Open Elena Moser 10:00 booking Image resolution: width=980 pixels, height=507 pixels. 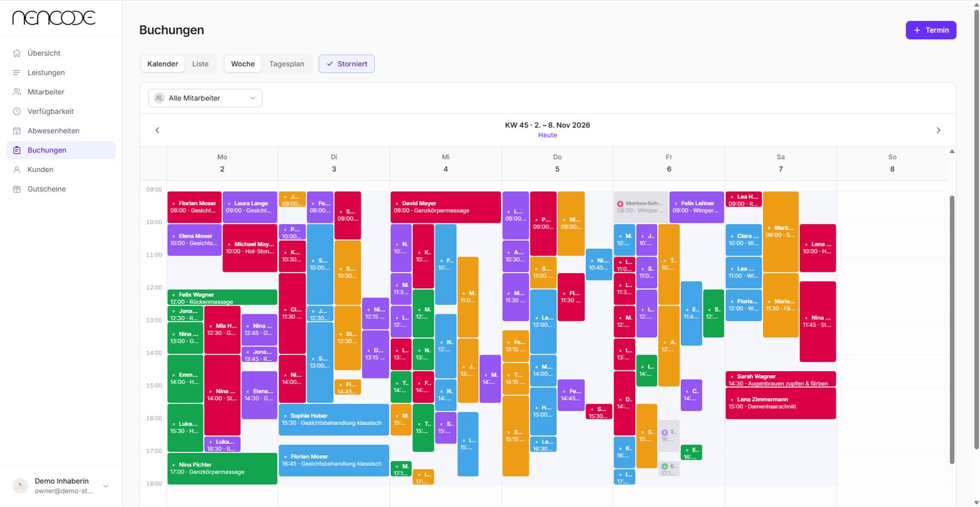[195, 239]
